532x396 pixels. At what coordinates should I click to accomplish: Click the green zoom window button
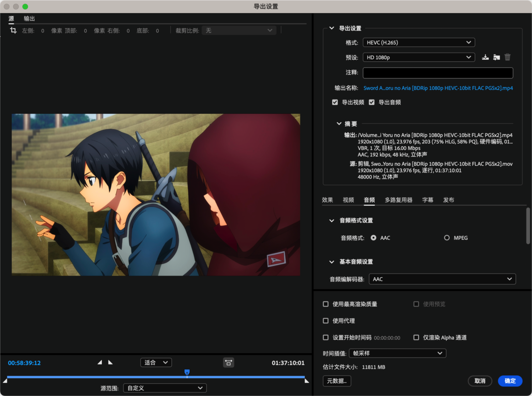pos(25,6)
